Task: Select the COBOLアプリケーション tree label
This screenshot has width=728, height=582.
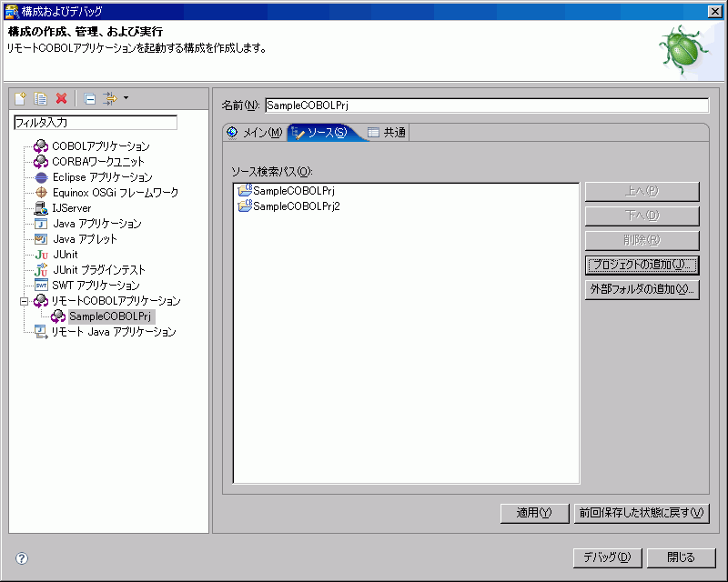Action: [x=101, y=146]
